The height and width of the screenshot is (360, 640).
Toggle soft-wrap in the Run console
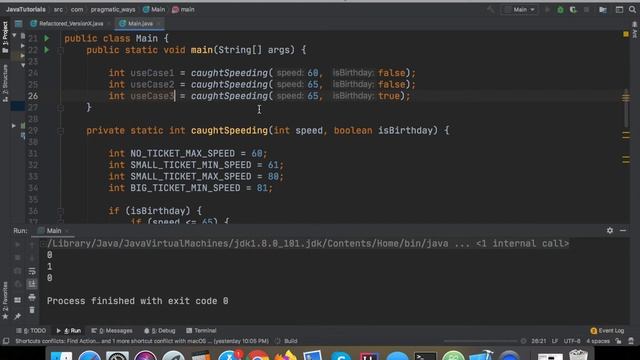point(32,271)
